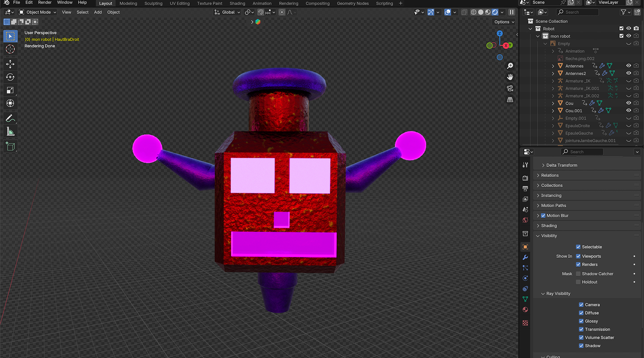The image size is (644, 358).
Task: Choose the Measure tool
Action: pyautogui.click(x=10, y=132)
